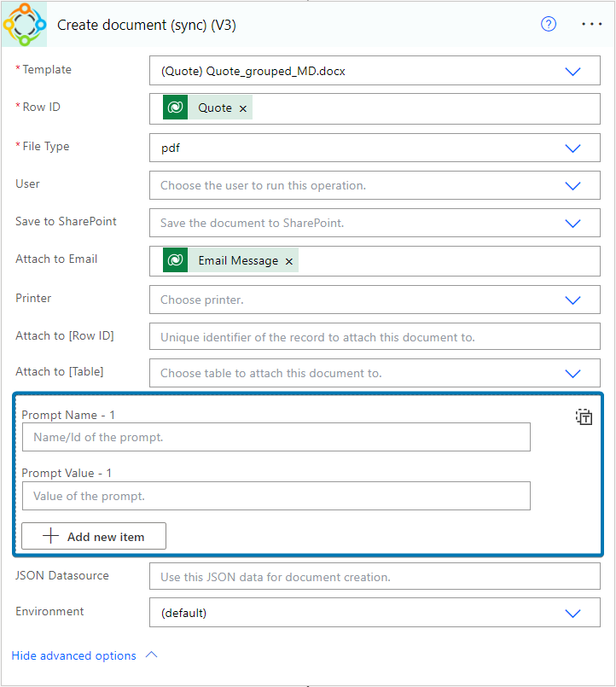The image size is (616, 687).
Task: Open the Attach to [Table] dropdown
Action: 572,373
